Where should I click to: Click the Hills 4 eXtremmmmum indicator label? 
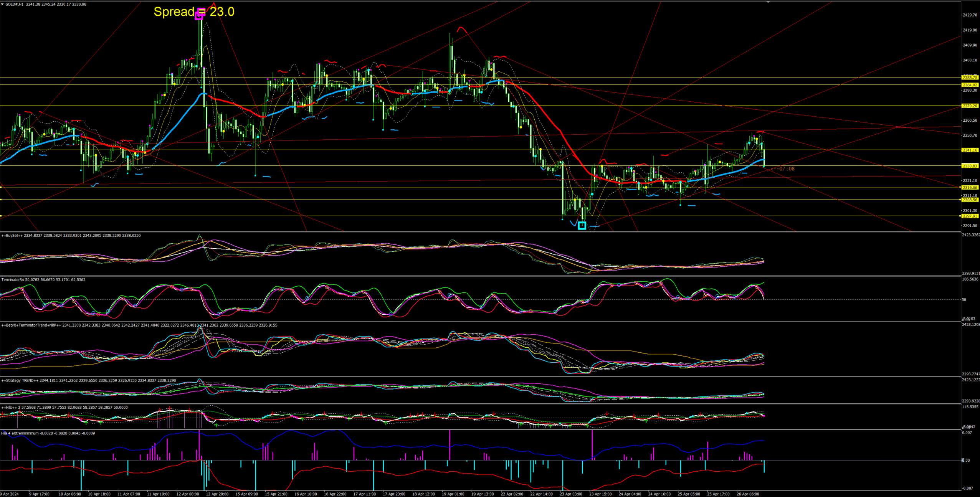tap(20, 433)
